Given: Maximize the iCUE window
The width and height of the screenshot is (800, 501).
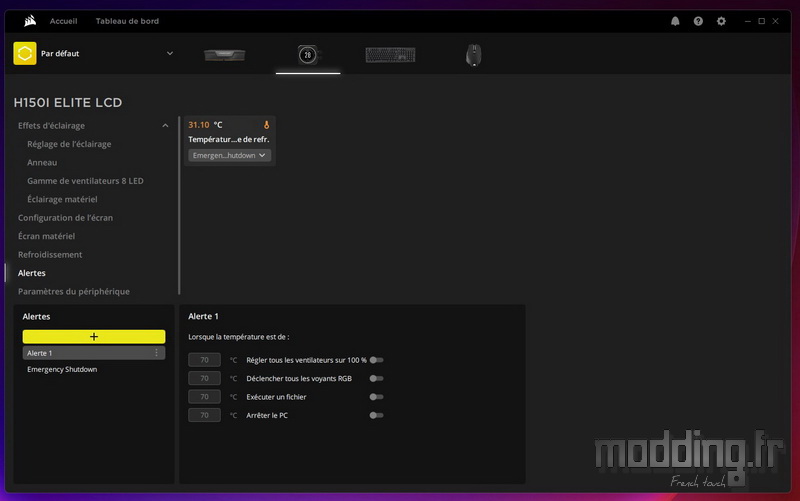Looking at the screenshot, I should [761, 21].
